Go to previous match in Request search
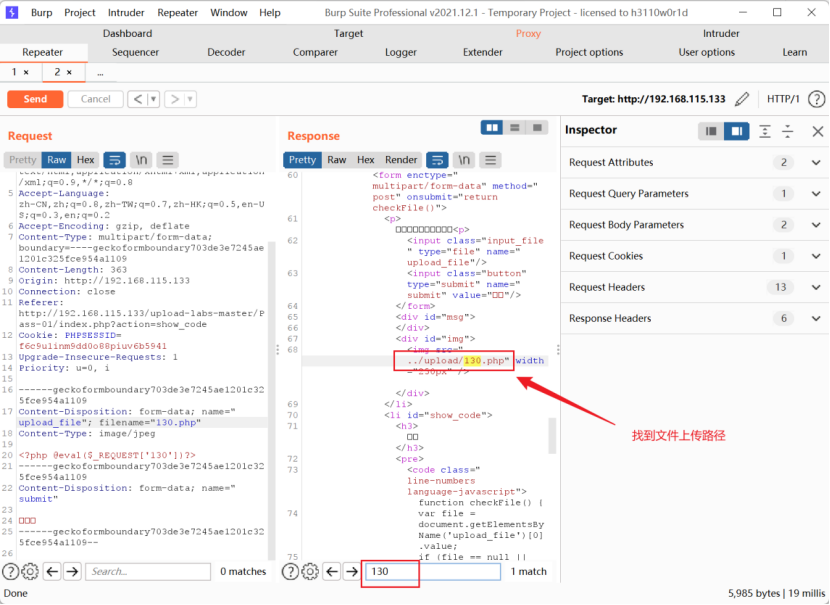 52,572
